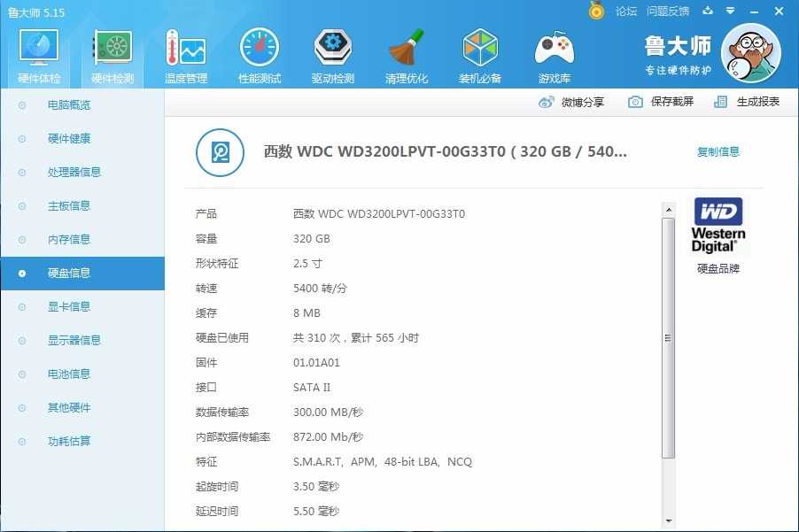Screen dimensions: 799x532
Task: Click the internal transfer rate value "872.00 Mb/秒"
Action: pos(328,437)
